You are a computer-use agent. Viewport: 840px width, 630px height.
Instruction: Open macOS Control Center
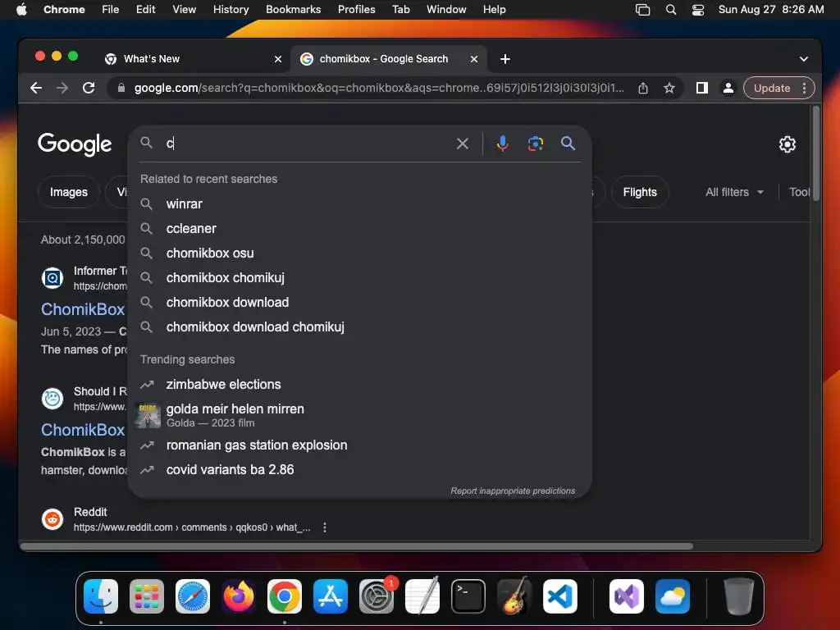pos(697,10)
